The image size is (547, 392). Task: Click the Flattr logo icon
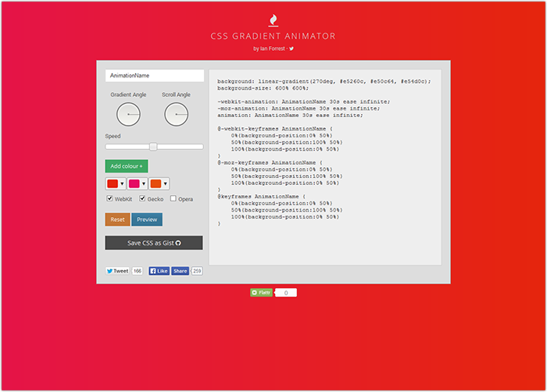click(254, 293)
